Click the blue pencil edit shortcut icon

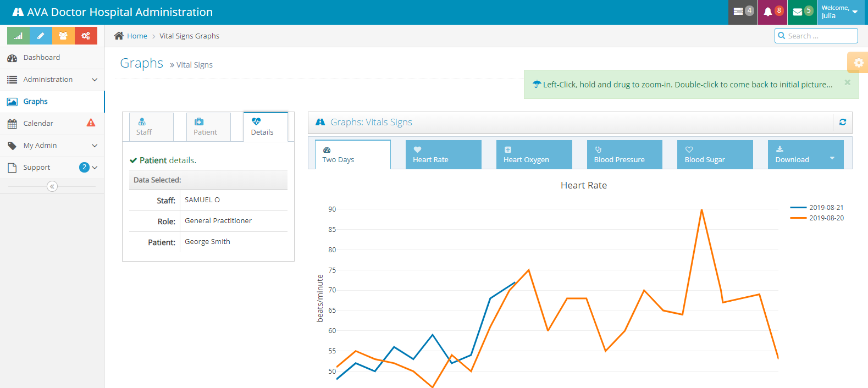tap(41, 36)
